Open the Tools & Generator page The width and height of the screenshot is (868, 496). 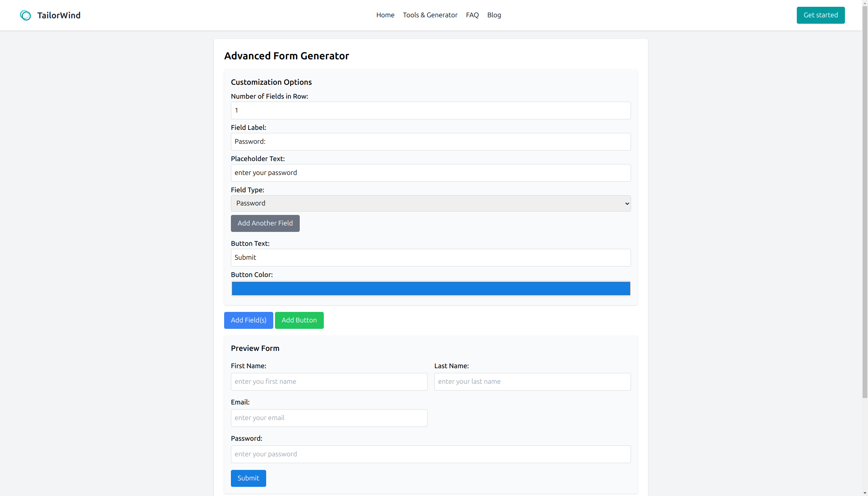tap(430, 15)
